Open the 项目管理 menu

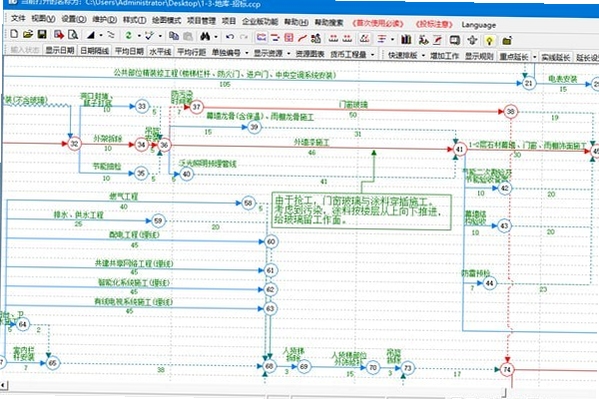201,21
